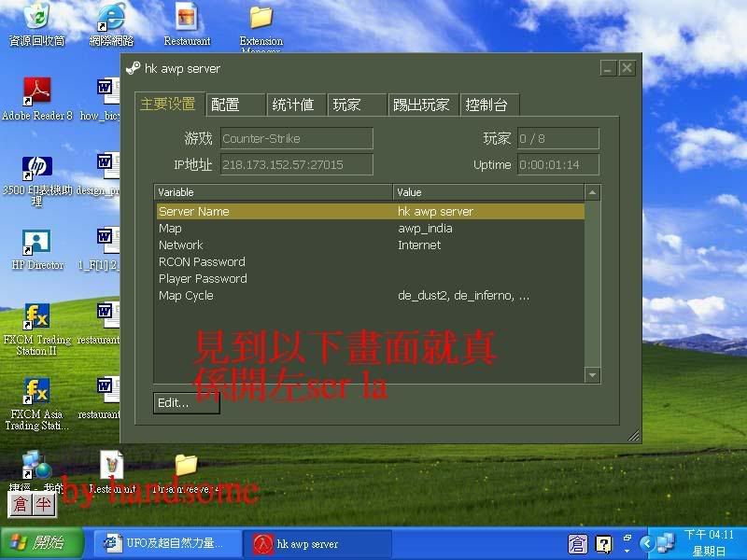Click the network connection tray icon
Screen dimensions: 747x560
[666, 543]
